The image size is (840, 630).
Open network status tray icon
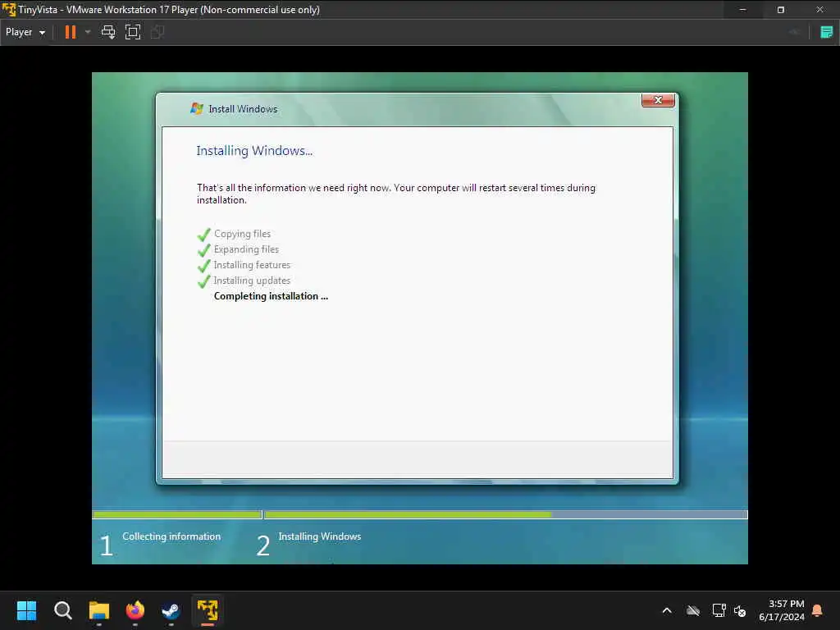(719, 610)
